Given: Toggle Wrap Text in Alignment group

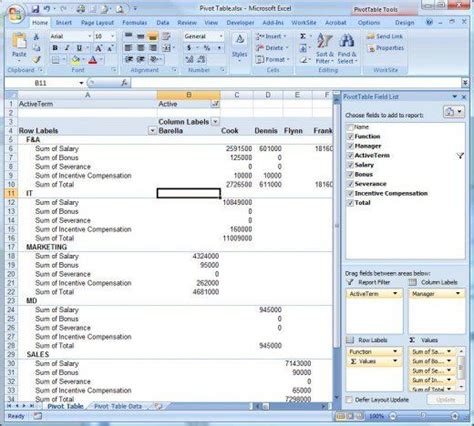Looking at the screenshot, I should (166, 36).
